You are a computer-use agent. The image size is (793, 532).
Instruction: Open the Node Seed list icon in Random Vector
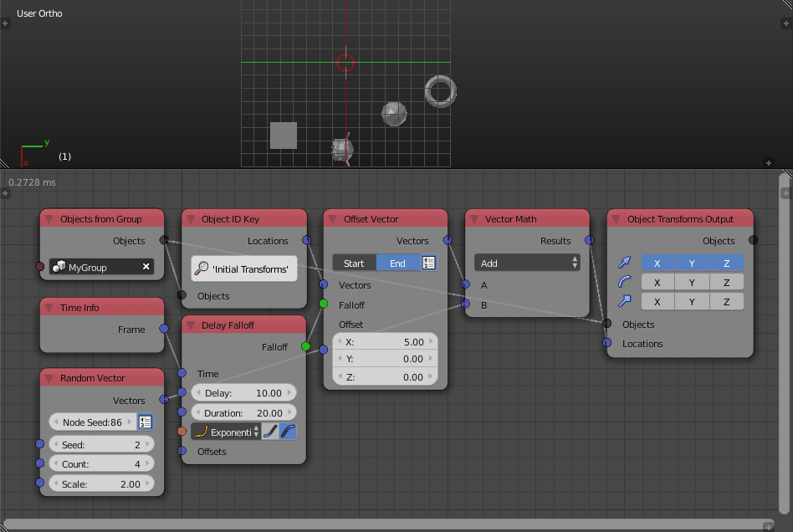tap(146, 422)
